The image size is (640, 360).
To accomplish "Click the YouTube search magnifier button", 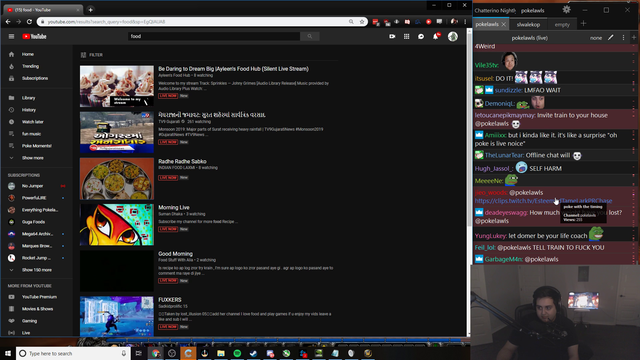I will point(310,36).
